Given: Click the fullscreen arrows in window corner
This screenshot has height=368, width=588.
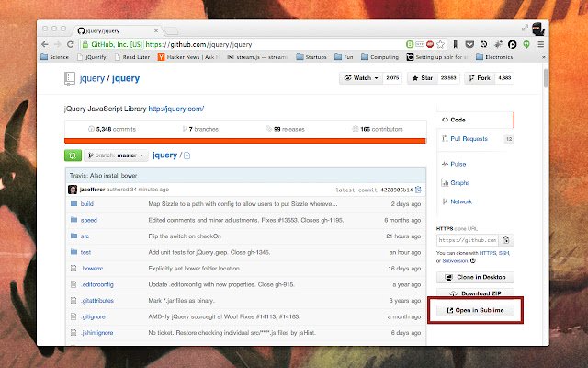Looking at the screenshot, I should (x=525, y=28).
